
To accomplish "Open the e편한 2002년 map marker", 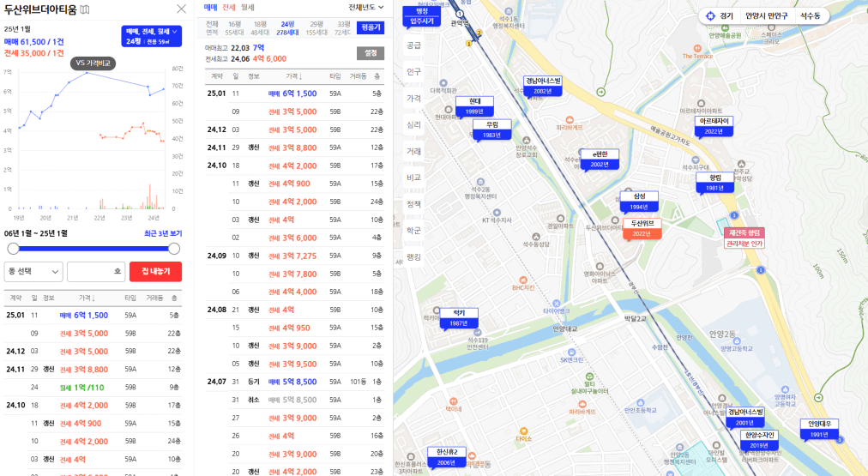I will tap(600, 159).
